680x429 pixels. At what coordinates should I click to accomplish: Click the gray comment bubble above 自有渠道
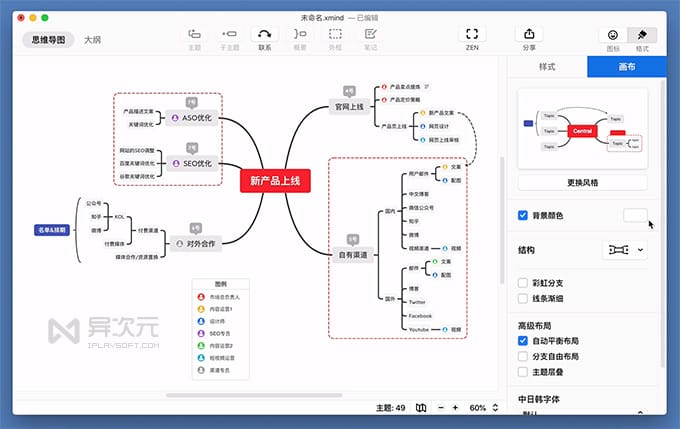coord(353,239)
